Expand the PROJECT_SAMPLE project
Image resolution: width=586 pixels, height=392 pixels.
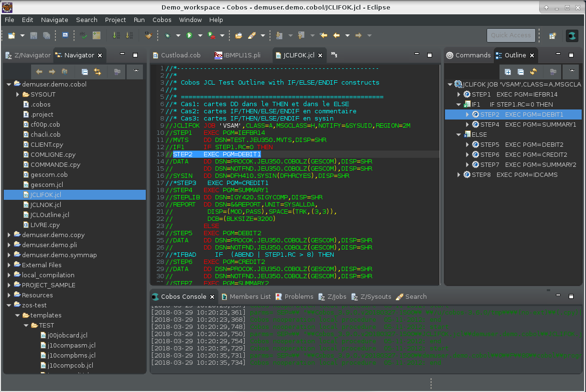pyautogui.click(x=9, y=285)
